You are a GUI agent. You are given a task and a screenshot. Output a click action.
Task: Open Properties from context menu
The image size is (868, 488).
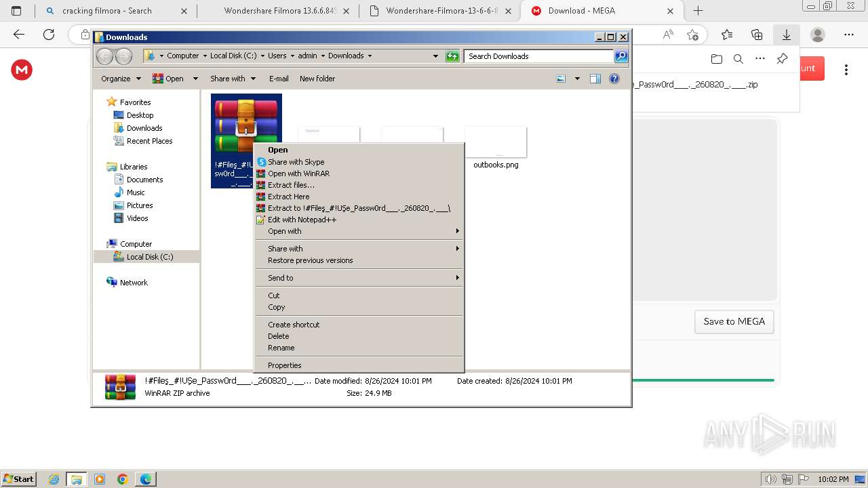(x=284, y=365)
